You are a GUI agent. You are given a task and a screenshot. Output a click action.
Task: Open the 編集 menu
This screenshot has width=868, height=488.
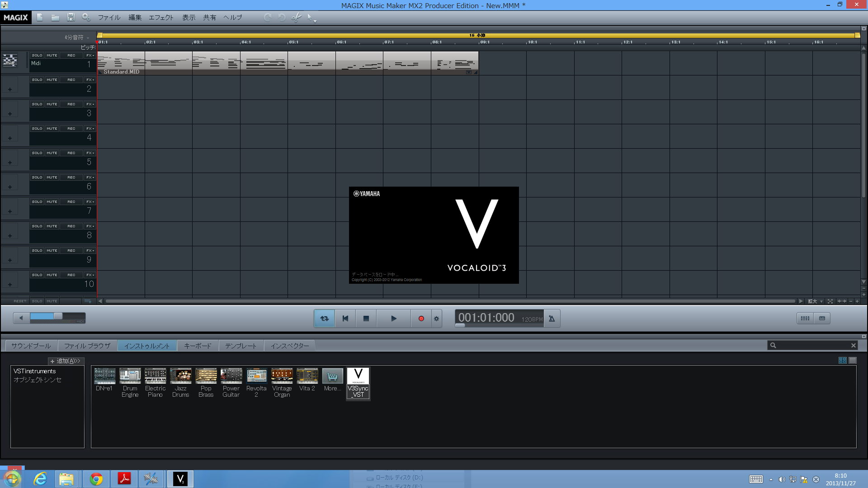coord(135,17)
